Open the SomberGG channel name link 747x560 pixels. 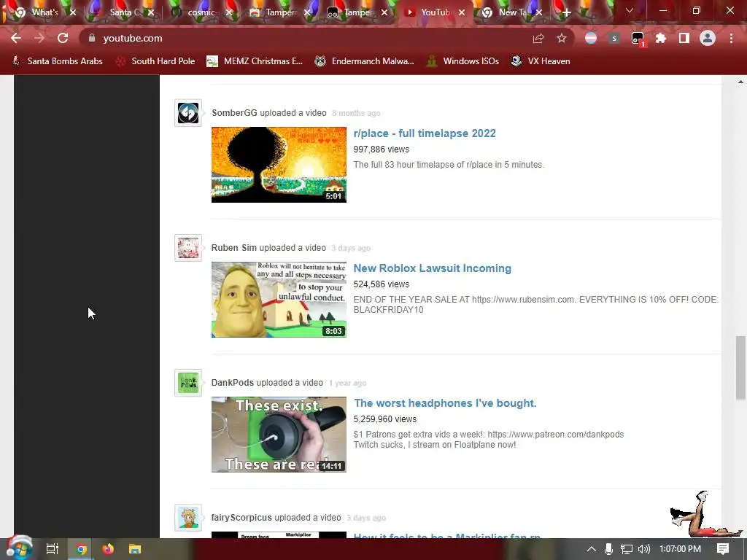pyautogui.click(x=234, y=113)
